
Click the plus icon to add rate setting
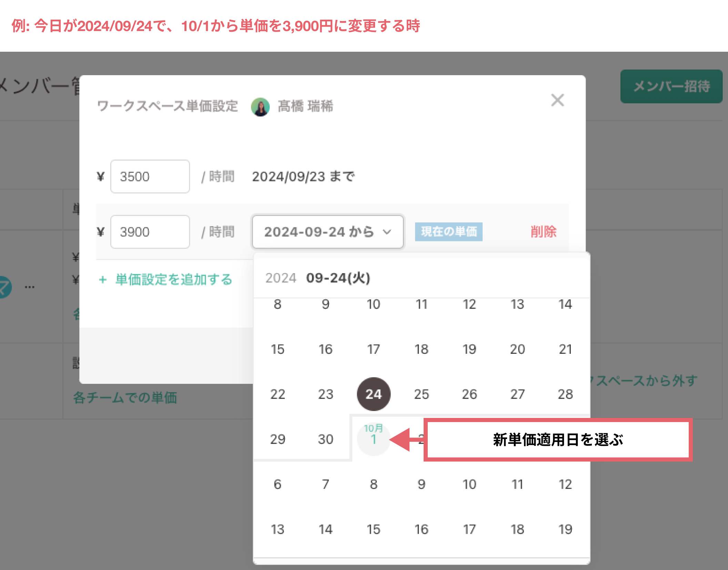(x=102, y=280)
